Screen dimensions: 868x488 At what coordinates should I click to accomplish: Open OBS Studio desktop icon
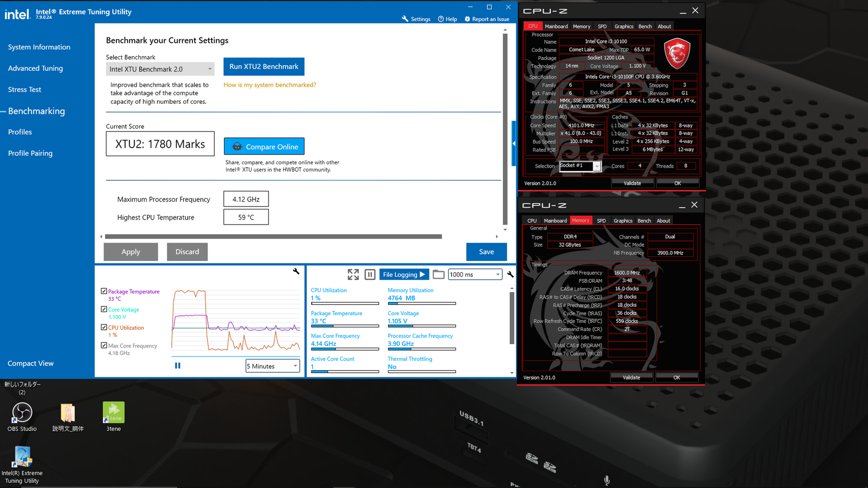tap(22, 417)
